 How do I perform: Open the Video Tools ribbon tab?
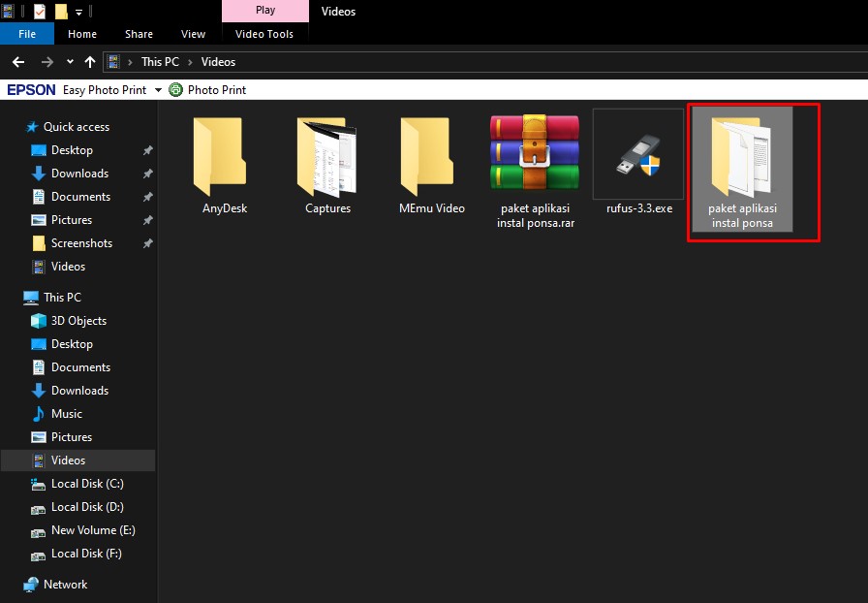coord(264,34)
